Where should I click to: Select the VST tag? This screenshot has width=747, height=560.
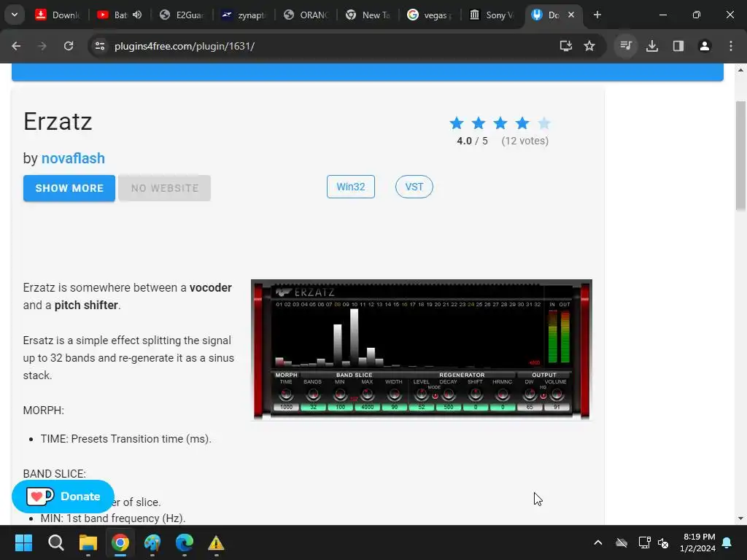pyautogui.click(x=414, y=187)
